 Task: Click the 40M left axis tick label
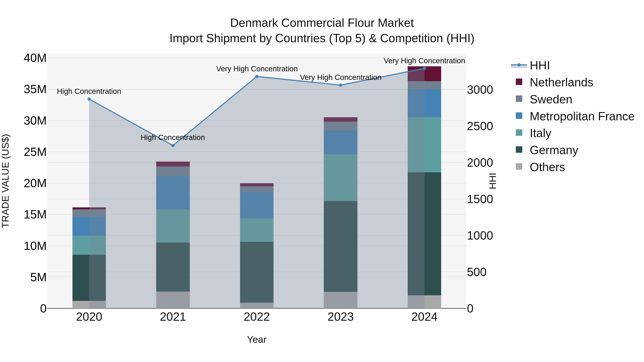35,58
